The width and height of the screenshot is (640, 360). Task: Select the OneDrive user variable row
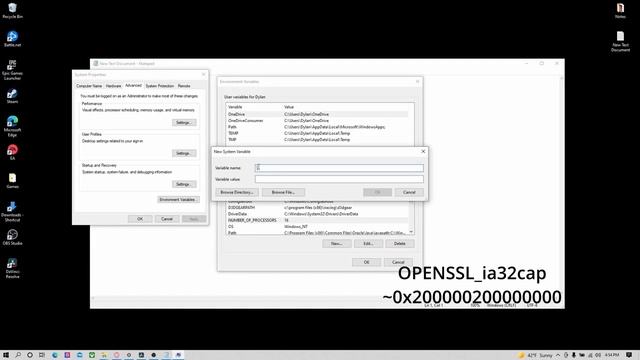pyautogui.click(x=317, y=114)
